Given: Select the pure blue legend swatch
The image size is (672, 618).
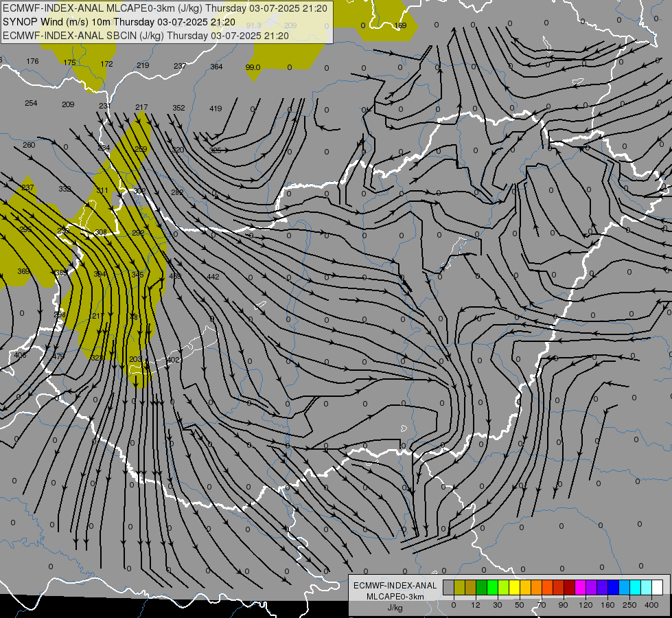Looking at the screenshot, I should point(613,588).
